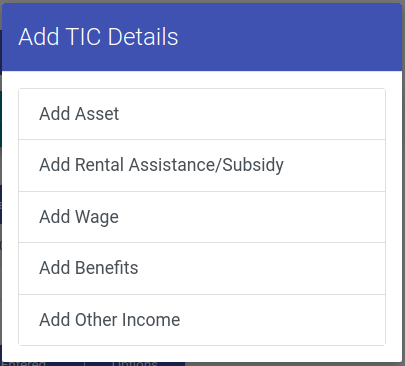Click the partially hidden Options column header
The width and height of the screenshot is (405, 366).
click(135, 364)
